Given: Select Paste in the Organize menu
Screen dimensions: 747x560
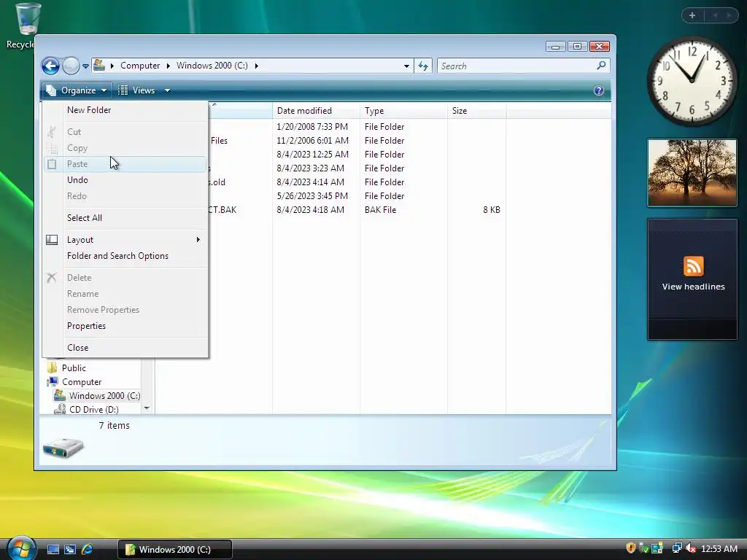Looking at the screenshot, I should [125, 164].
